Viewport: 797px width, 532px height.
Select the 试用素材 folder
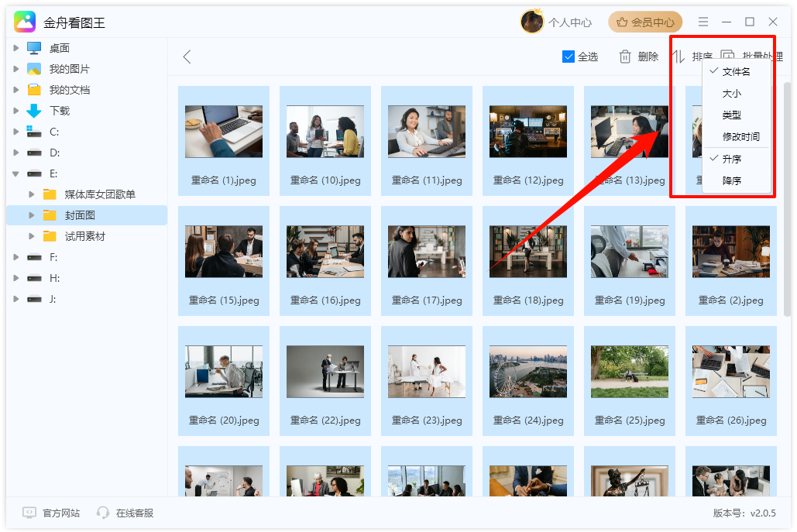tap(84, 236)
